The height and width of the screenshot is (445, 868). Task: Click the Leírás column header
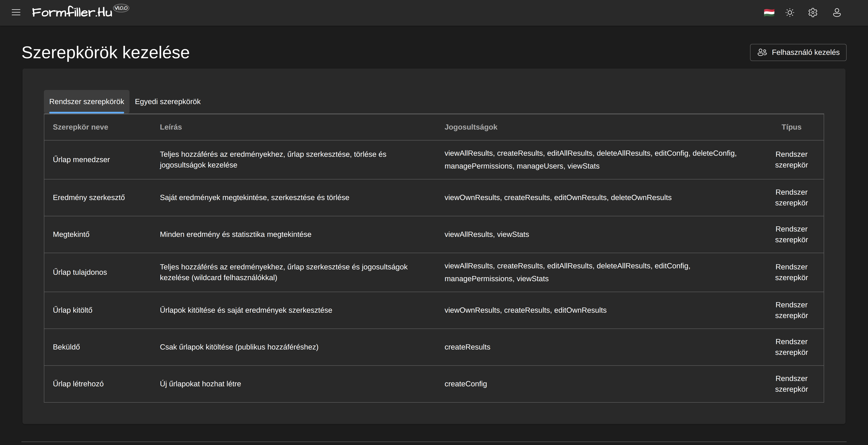pyautogui.click(x=171, y=127)
